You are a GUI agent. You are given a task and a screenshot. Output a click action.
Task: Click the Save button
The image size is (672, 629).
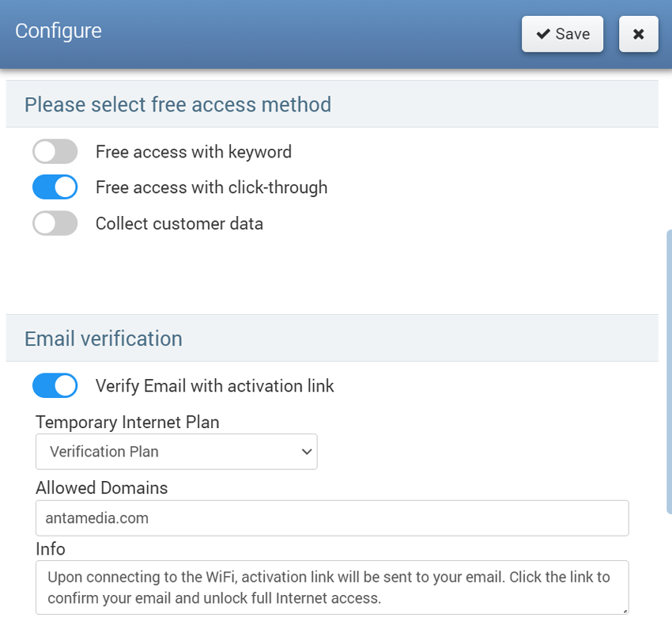(562, 34)
